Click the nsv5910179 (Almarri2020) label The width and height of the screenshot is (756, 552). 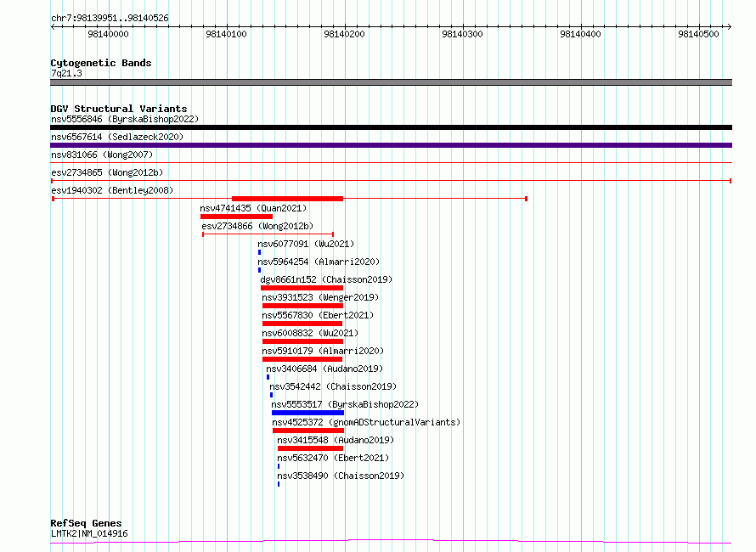point(323,351)
